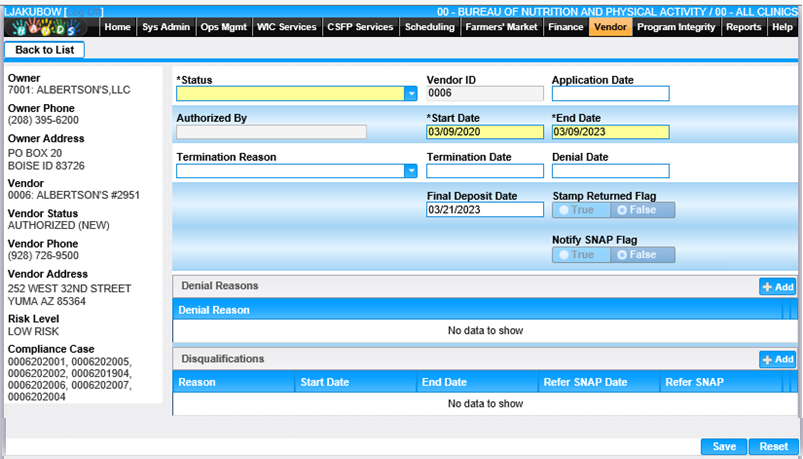The height and width of the screenshot is (459, 803).
Task: Open the WIC Services menu
Action: point(287,27)
